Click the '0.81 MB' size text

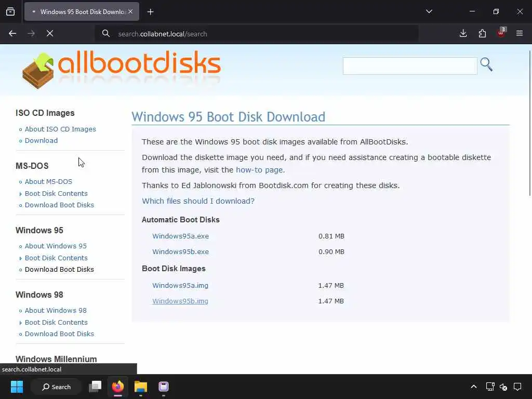[x=331, y=236]
